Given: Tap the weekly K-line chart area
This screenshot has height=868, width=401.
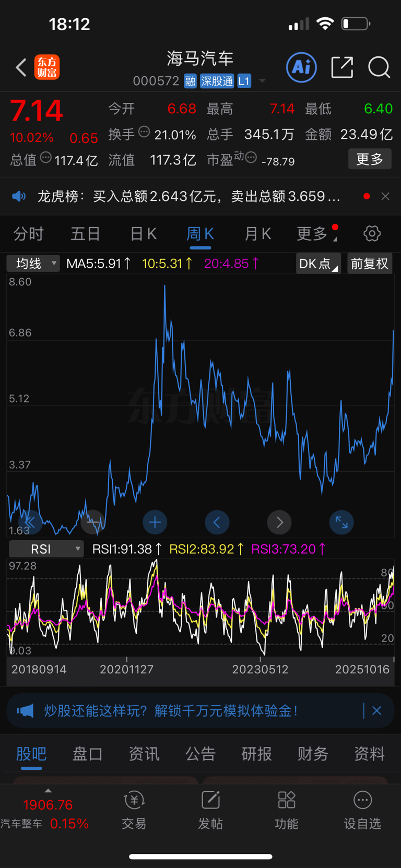Looking at the screenshot, I should coord(200,406).
